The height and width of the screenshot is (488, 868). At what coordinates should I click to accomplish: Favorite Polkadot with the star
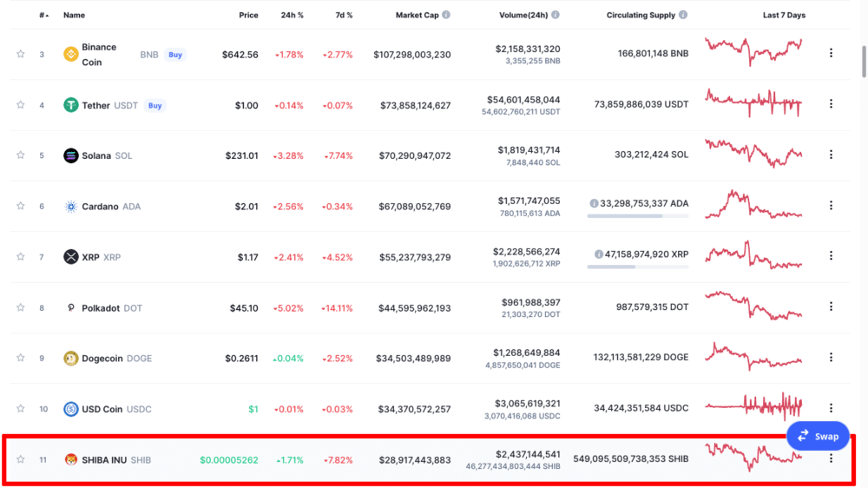point(21,307)
